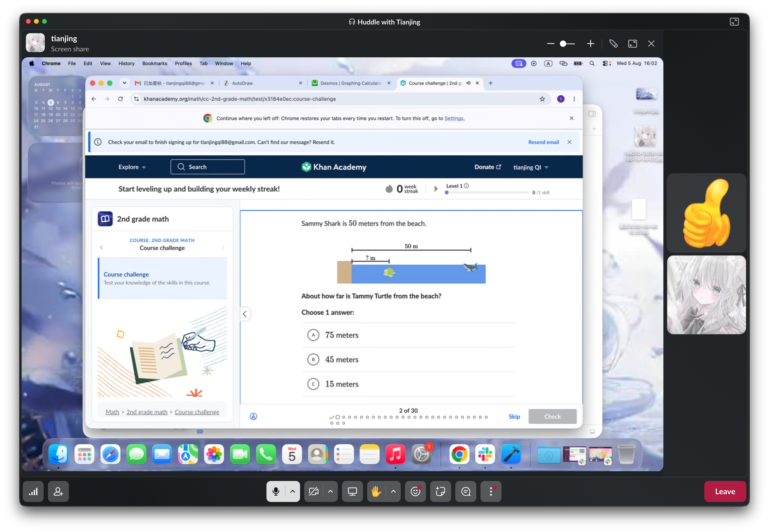Add people to the huddle
This screenshot has height=532, width=769.
58,491
